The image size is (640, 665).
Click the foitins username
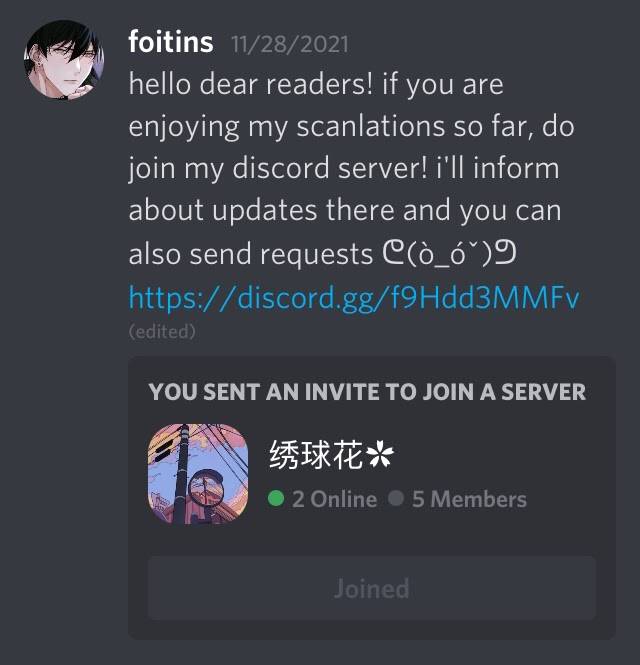[171, 42]
